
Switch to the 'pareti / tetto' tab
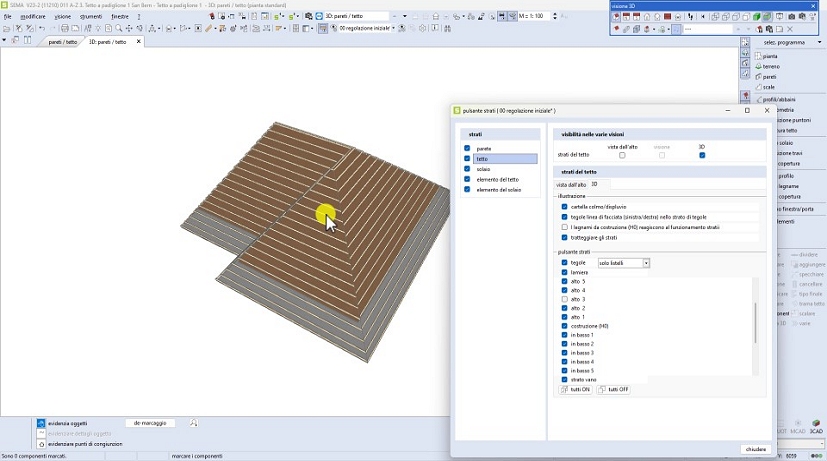(62, 42)
